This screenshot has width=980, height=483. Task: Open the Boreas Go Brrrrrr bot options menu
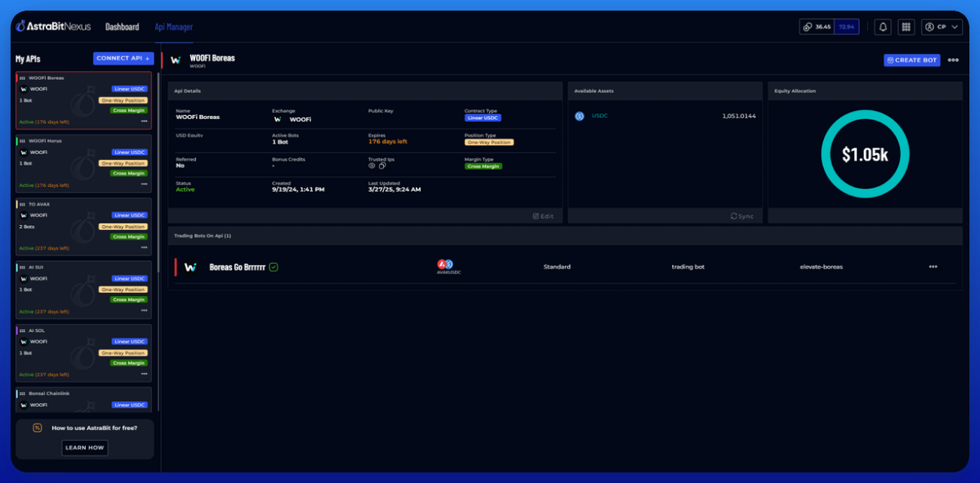(933, 267)
